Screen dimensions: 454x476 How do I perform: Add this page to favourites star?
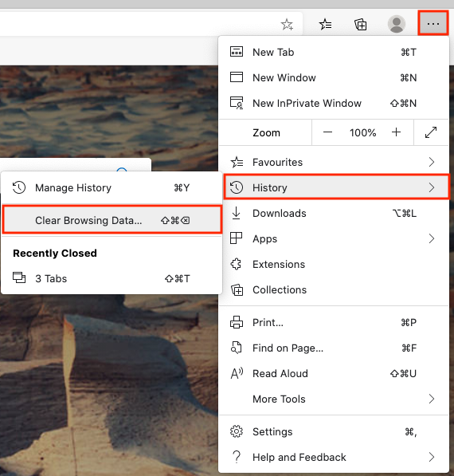pyautogui.click(x=287, y=24)
